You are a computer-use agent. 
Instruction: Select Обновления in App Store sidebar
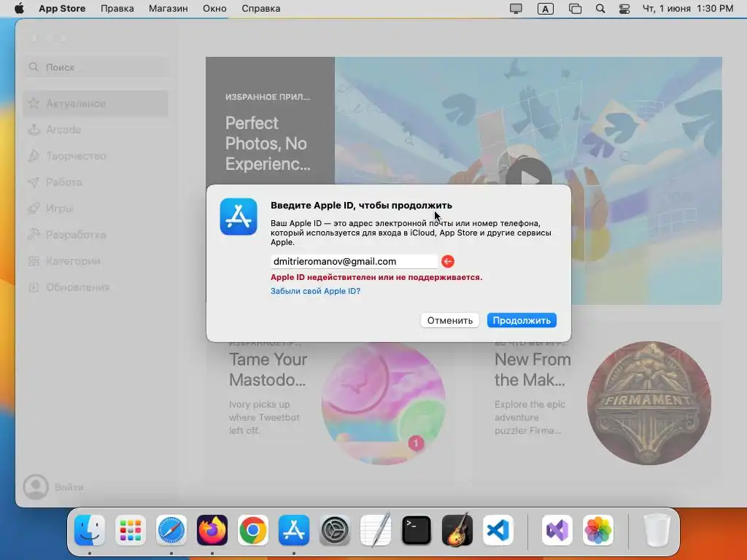tap(96, 287)
